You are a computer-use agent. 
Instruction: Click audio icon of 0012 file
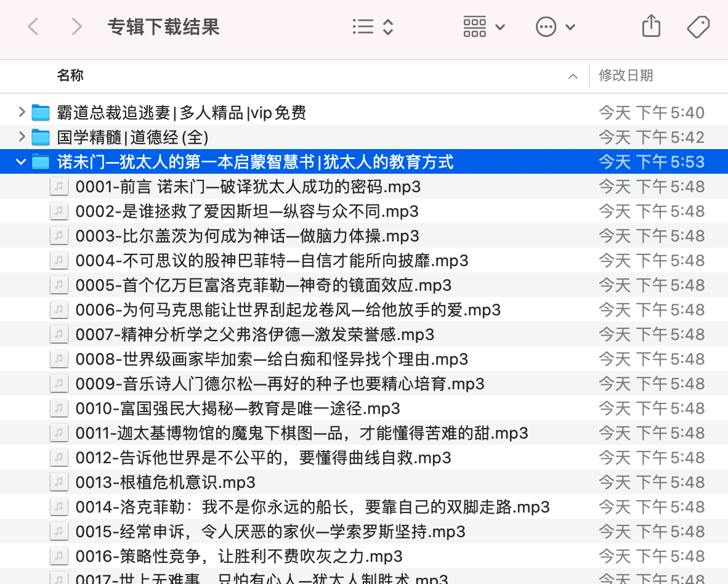[59, 457]
